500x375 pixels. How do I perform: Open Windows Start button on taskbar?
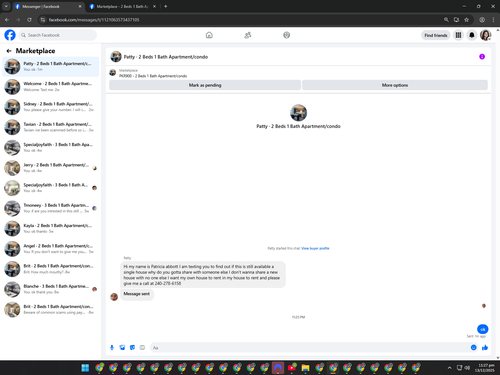(x=85, y=368)
